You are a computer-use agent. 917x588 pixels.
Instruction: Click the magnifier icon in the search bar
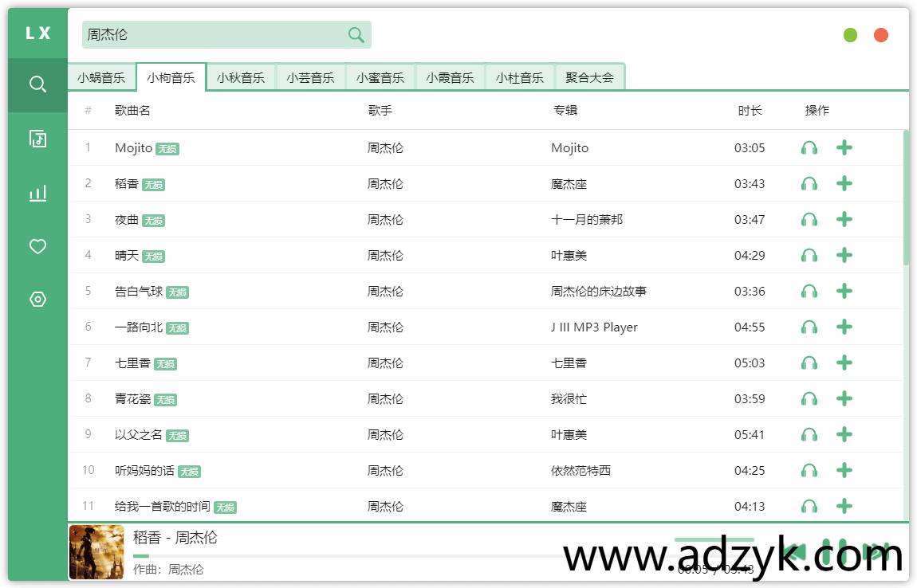354,34
